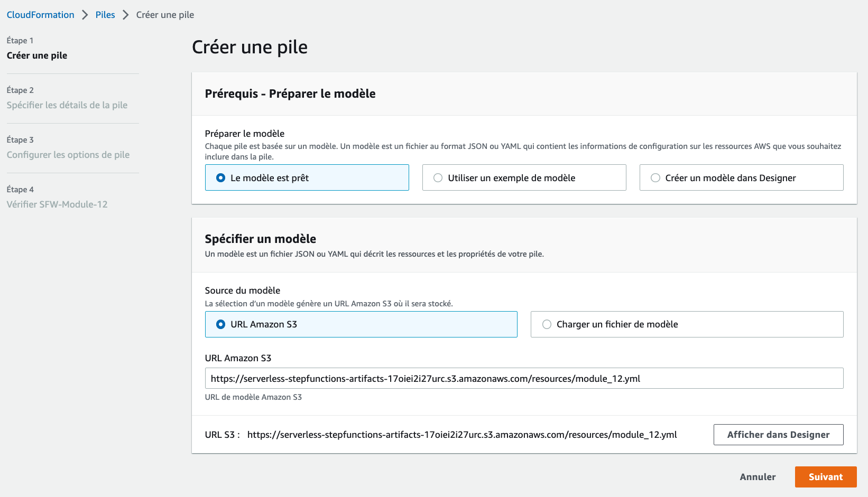Pick the 'URL Amazon S3' source option
Screen dimensions: 868x497
pyautogui.click(x=361, y=324)
